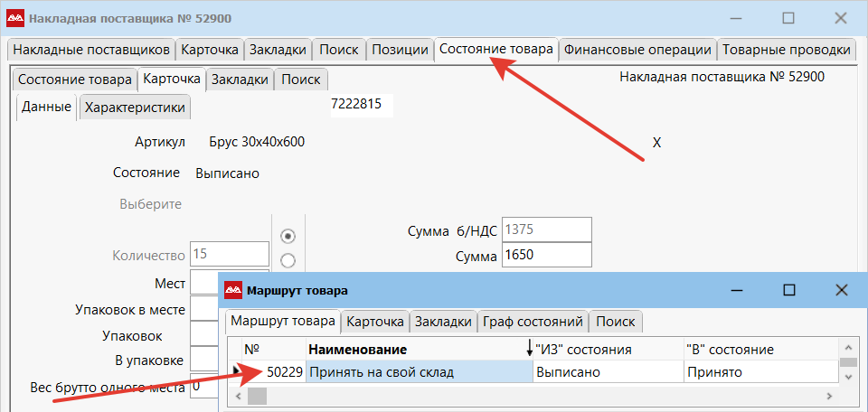The width and height of the screenshot is (868, 412).
Task: Close the Маршрут товара window
Action: (x=841, y=290)
